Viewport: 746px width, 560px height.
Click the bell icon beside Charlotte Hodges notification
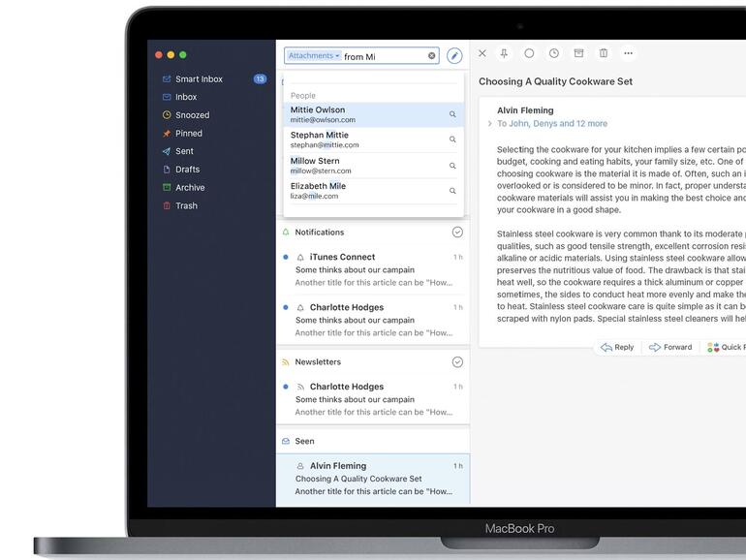pos(300,308)
